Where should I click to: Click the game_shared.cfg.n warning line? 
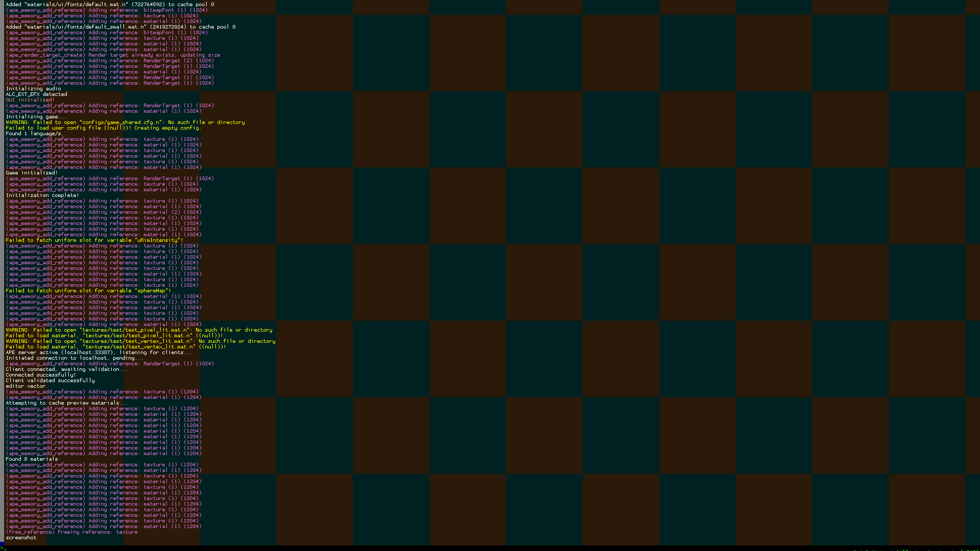(x=125, y=122)
